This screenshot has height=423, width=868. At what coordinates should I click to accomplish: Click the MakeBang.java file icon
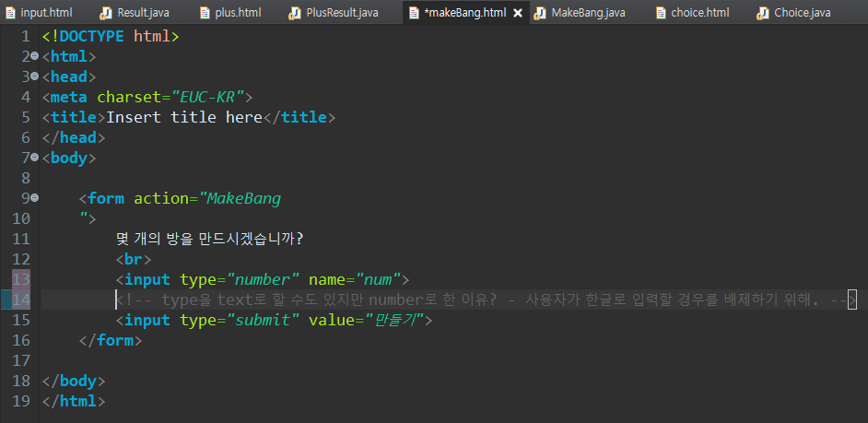539,13
